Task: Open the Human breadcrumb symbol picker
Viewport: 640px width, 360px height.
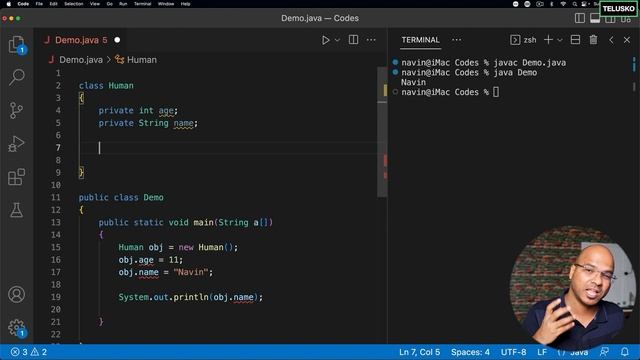Action: coord(142,60)
